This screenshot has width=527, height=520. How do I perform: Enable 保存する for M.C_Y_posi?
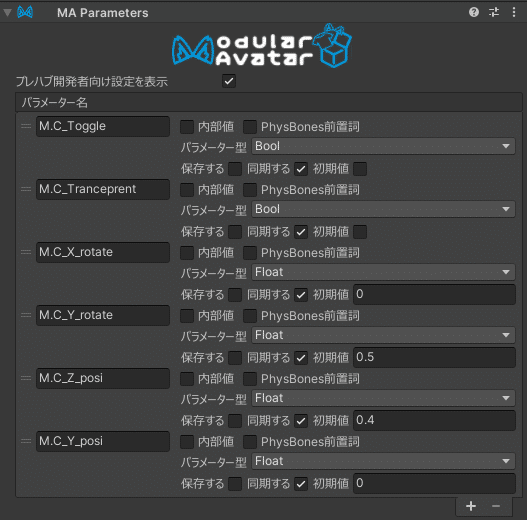point(235,484)
